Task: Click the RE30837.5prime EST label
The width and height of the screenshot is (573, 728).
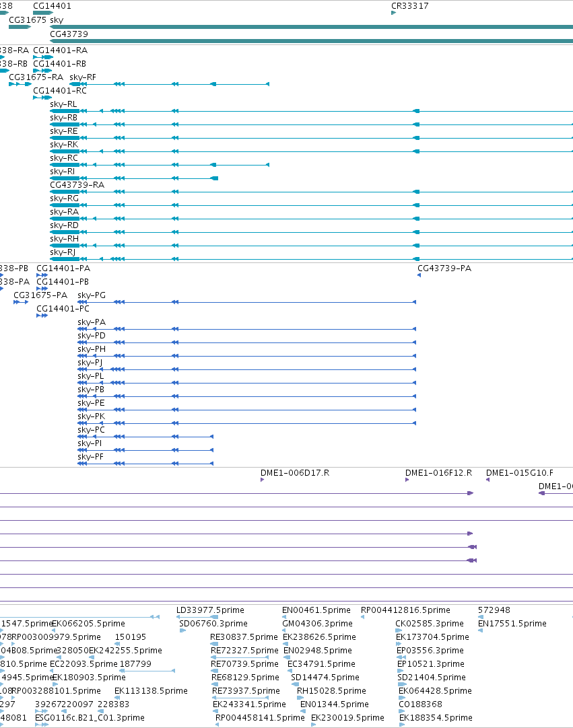Action: point(244,637)
